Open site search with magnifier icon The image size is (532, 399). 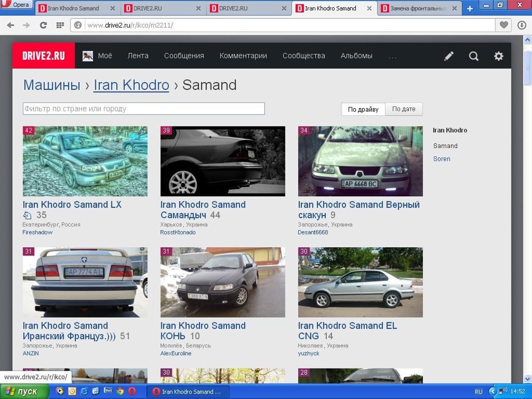pos(474,56)
